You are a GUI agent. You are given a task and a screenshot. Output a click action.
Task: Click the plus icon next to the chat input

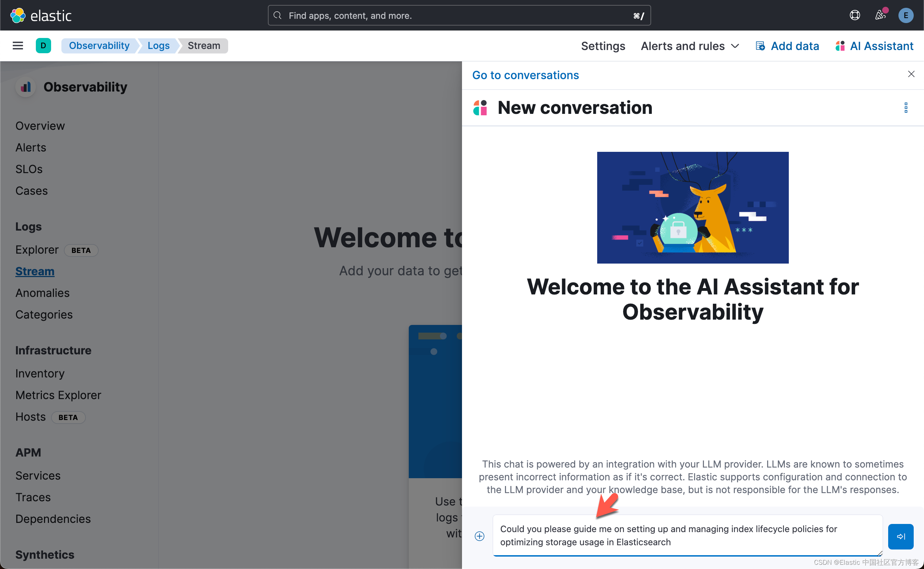[x=480, y=536]
